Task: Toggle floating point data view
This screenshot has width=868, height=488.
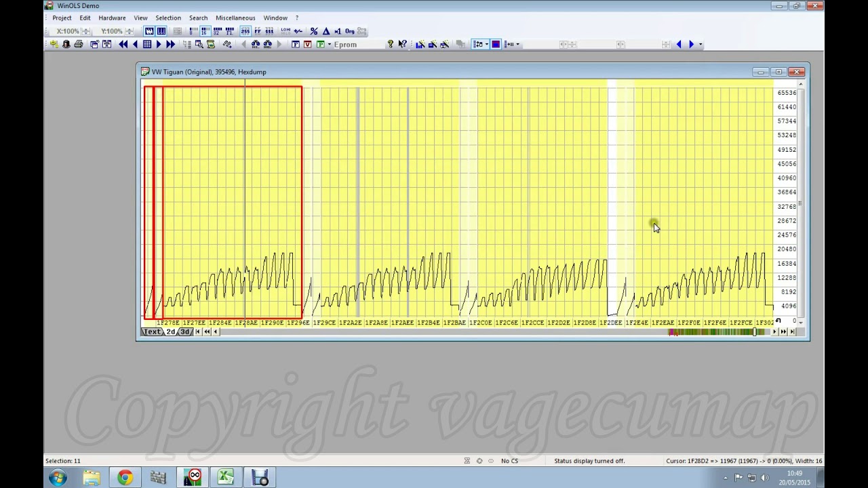Action: click(229, 31)
